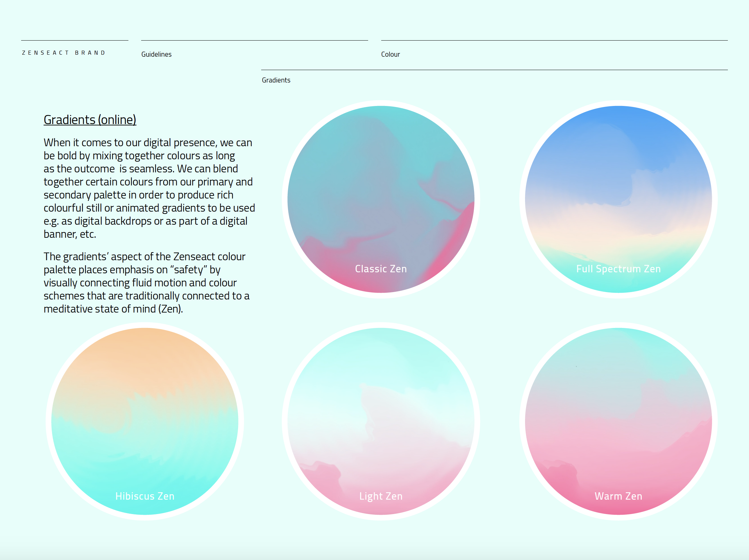The image size is (749, 560).
Task: Click the Gradients (online) heading link
Action: (90, 120)
